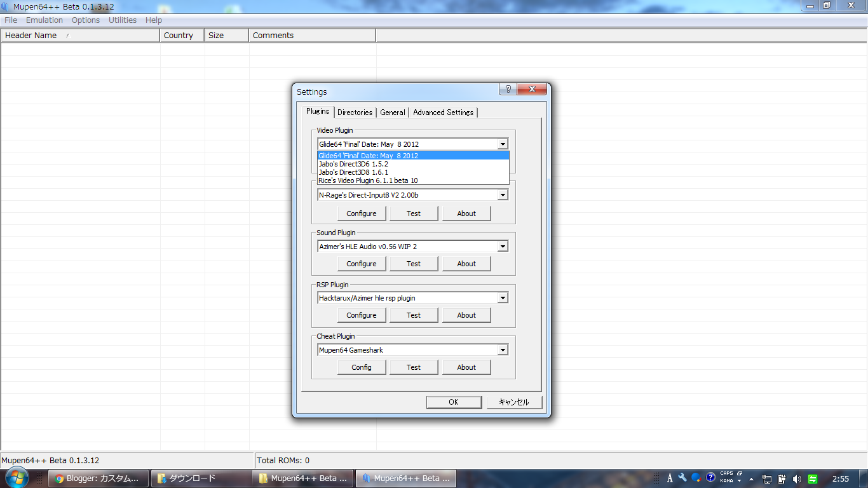Switch to the Advanced Settings tab
The image size is (868, 488).
click(444, 112)
